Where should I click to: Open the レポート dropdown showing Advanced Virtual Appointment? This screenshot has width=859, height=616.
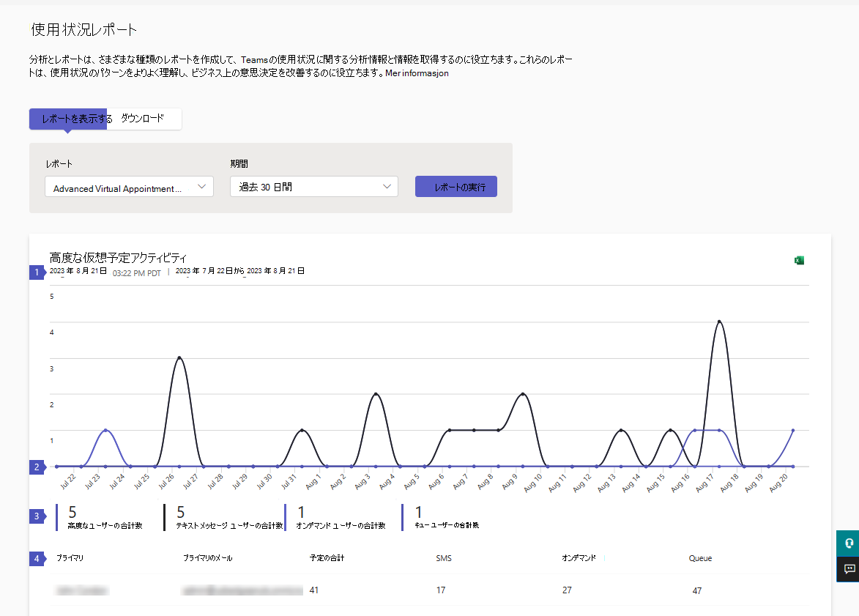click(x=129, y=188)
